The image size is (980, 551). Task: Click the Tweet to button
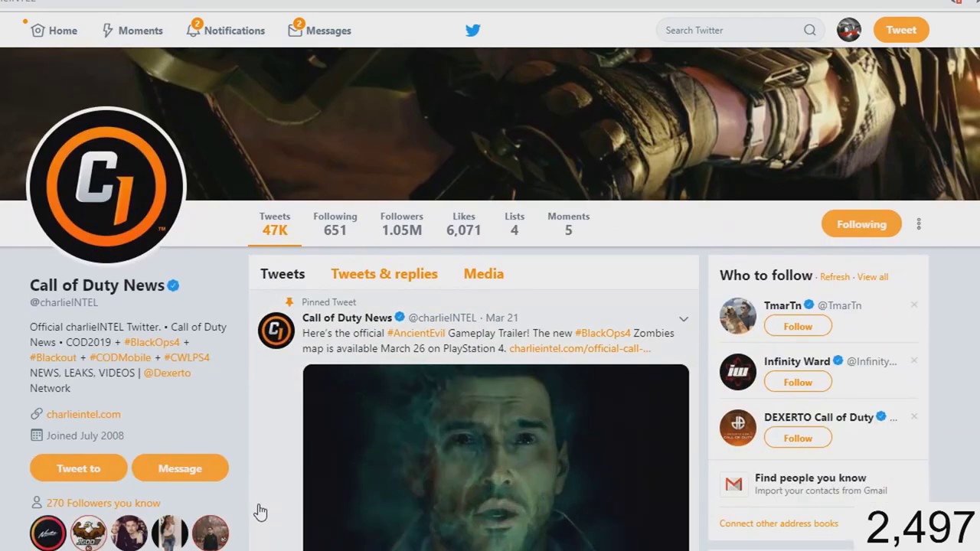(78, 468)
